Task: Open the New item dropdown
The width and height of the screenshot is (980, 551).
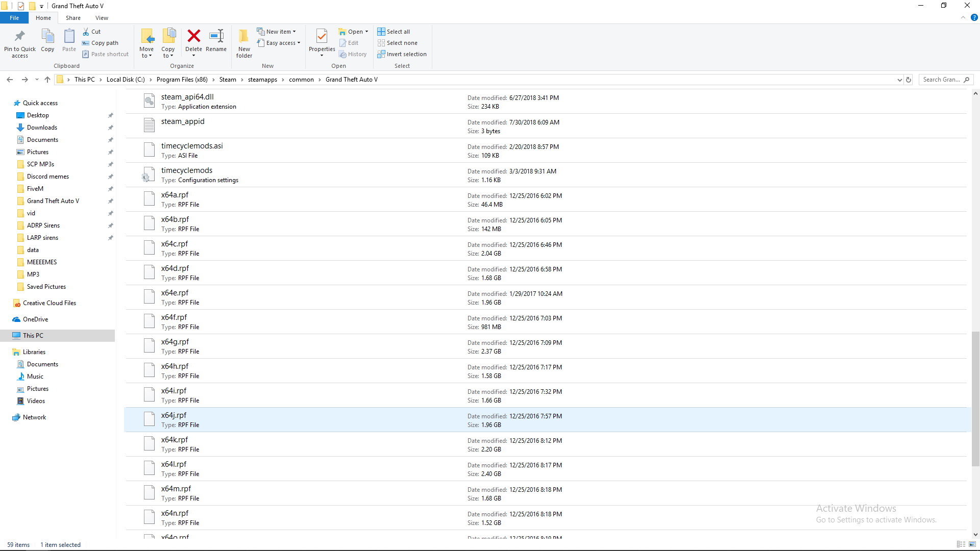Action: tap(276, 32)
